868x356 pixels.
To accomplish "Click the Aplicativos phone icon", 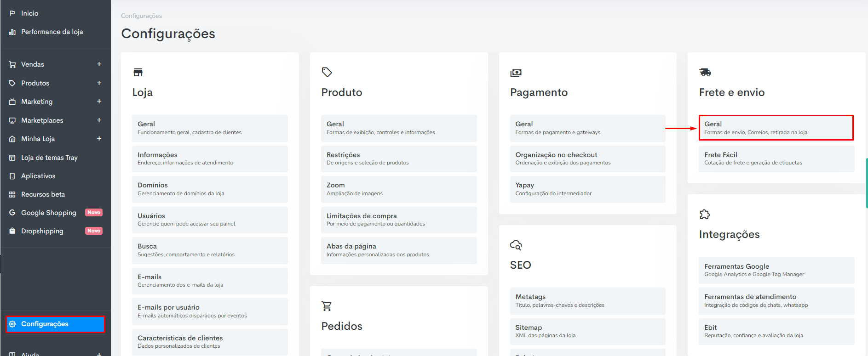I will coord(12,176).
